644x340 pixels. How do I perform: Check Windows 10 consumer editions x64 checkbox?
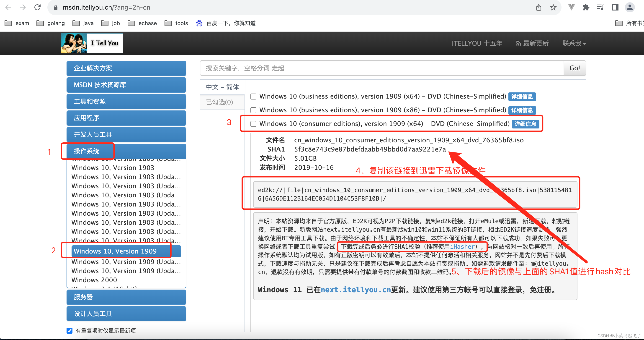(x=253, y=124)
